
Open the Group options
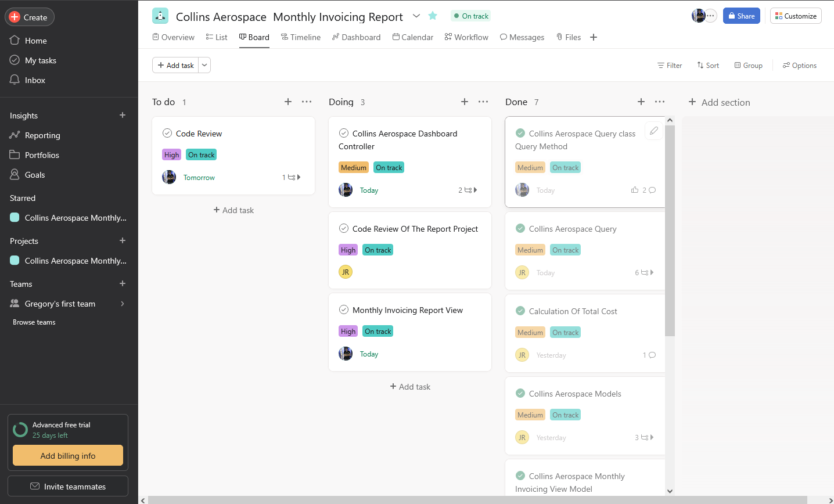749,66
